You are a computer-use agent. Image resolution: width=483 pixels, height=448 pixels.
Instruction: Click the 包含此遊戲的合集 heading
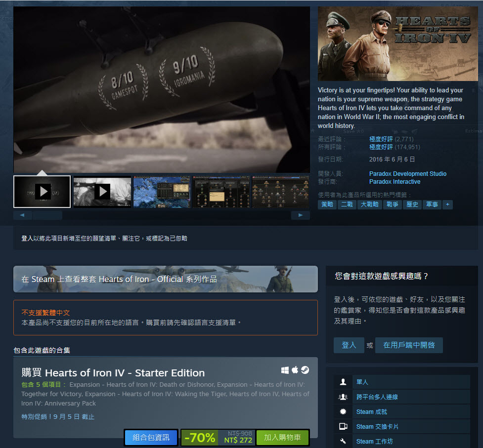coord(42,350)
